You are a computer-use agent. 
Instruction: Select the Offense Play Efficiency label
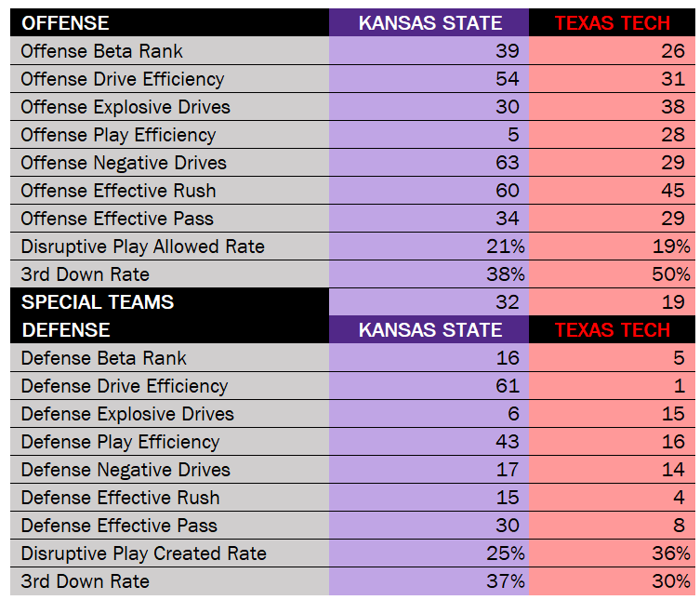pos(118,135)
